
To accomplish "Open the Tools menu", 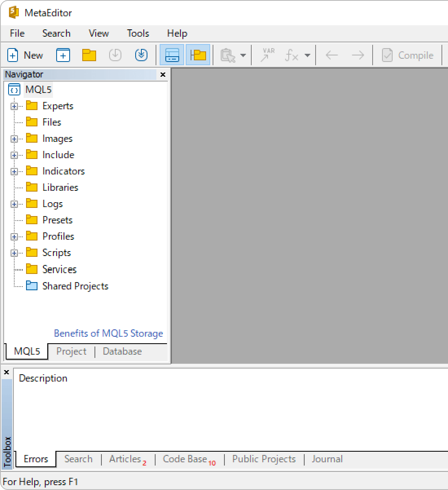I will pyautogui.click(x=138, y=33).
